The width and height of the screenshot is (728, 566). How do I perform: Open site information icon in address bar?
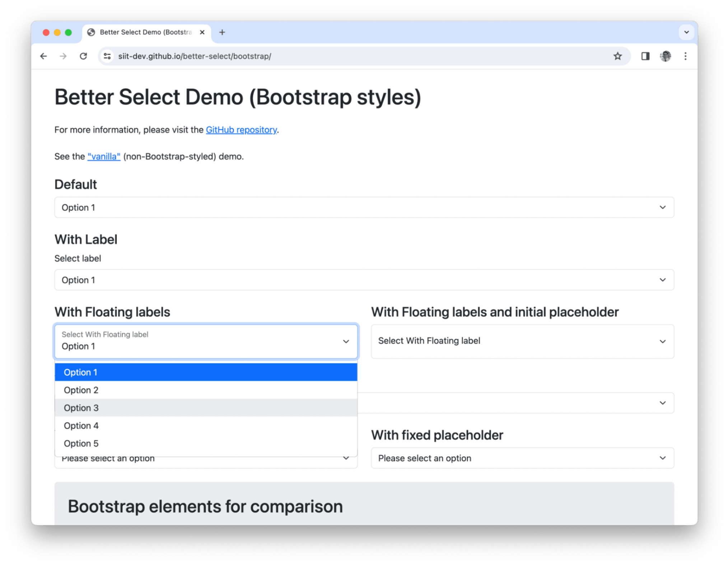(107, 56)
